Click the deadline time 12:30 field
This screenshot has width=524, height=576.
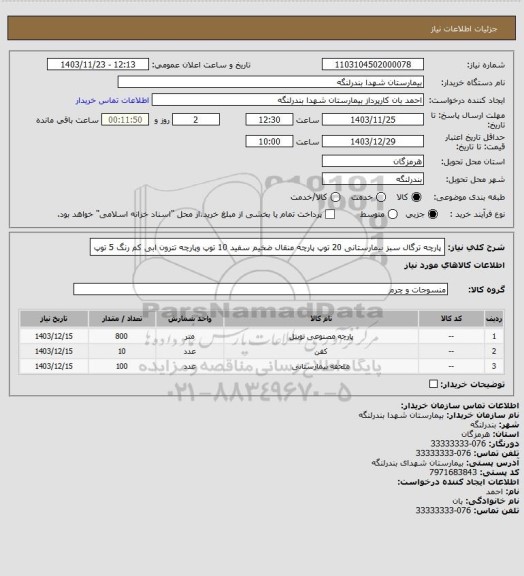coord(269,120)
